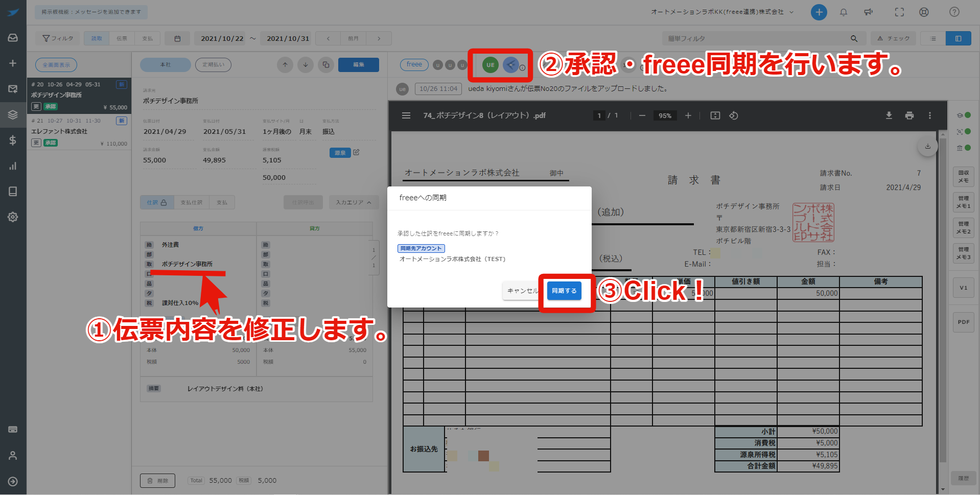Switch to the 支払 tab in top toolbar
This screenshot has width=980, height=495.
147,38
